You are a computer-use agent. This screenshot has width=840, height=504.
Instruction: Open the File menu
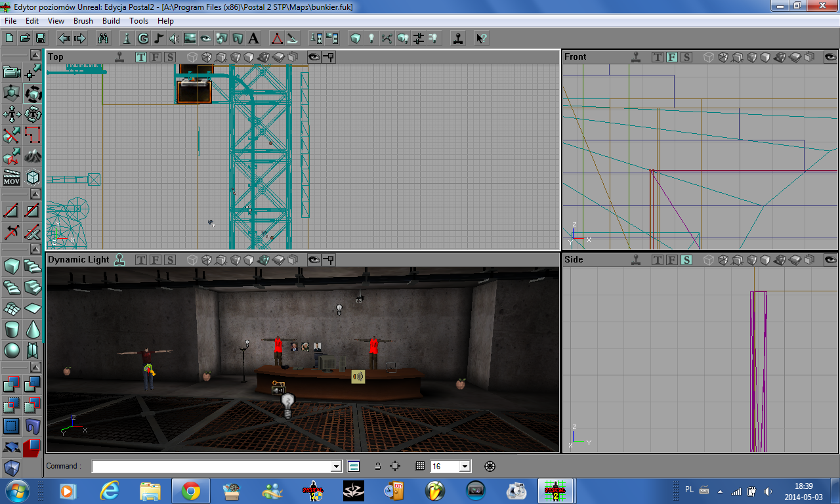point(10,21)
